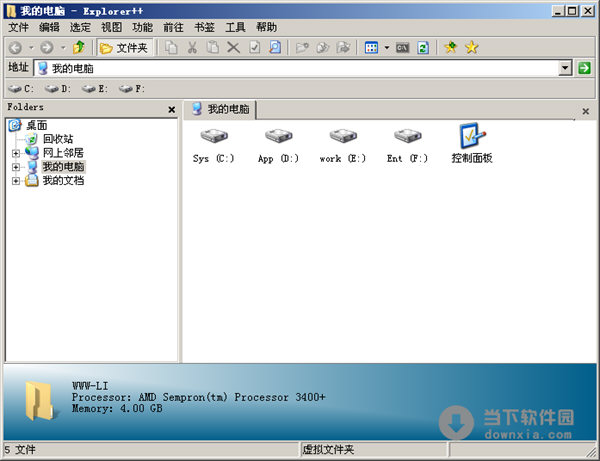Screen dimensions: 600x461
Task: Close the current tab with X
Action: [x=585, y=111]
